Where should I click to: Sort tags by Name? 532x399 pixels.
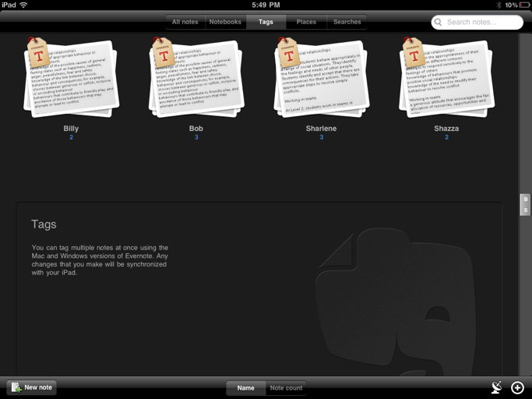[245, 388]
